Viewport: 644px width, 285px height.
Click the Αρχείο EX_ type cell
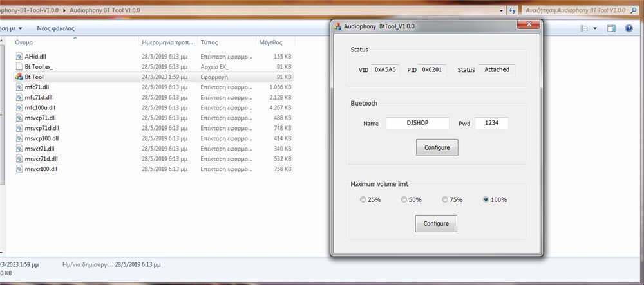(x=214, y=67)
